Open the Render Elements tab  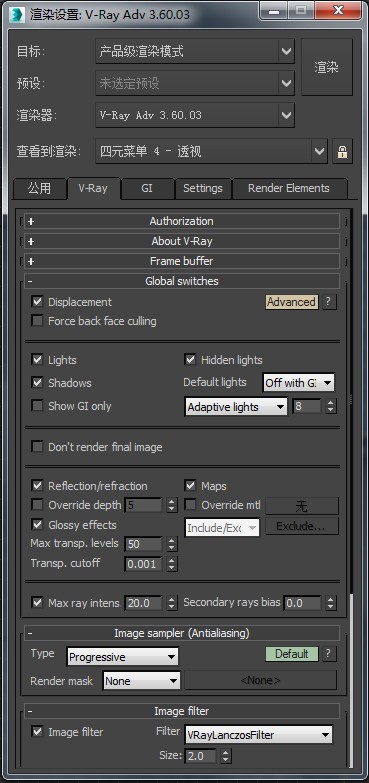pos(289,189)
